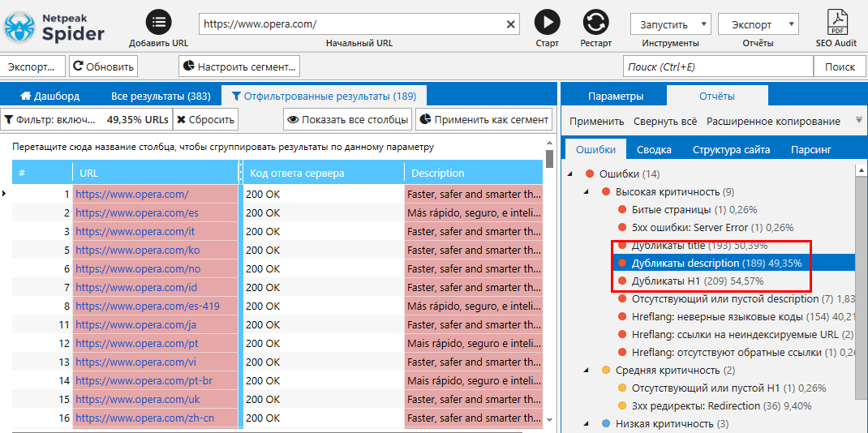Click Применить как сегмент button
This screenshot has width=868, height=433.
[x=483, y=119]
